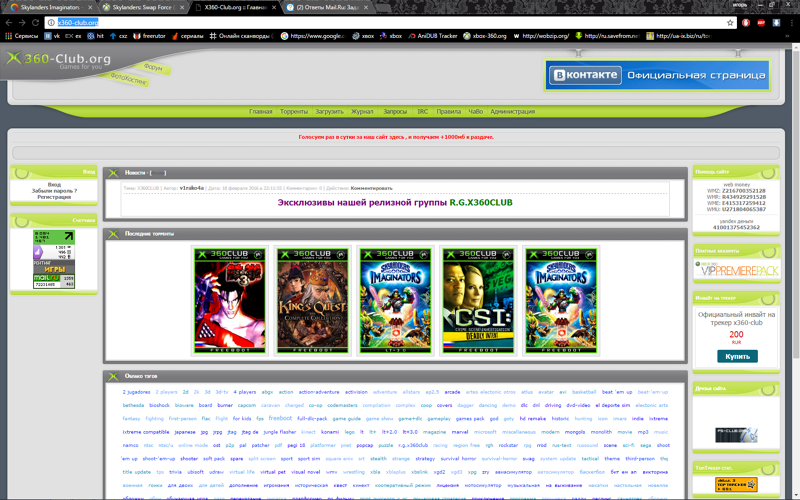Click the mail.ru rating counter
This screenshot has height=500, width=800.
(54, 281)
